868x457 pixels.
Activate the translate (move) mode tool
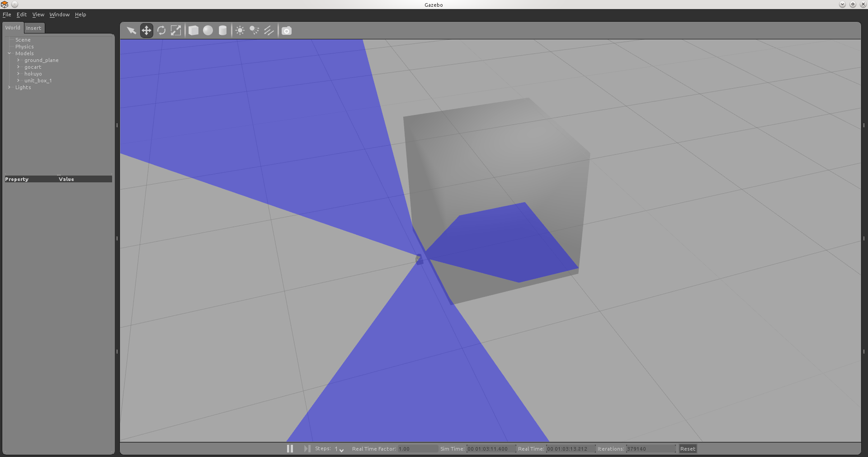146,30
